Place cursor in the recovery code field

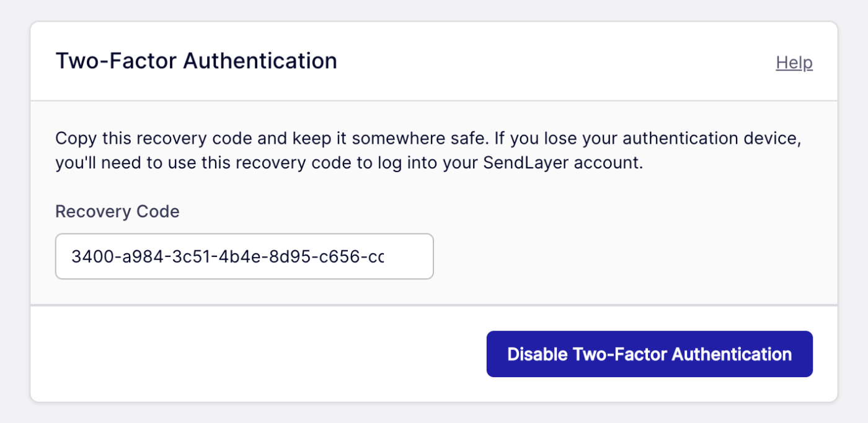[244, 256]
